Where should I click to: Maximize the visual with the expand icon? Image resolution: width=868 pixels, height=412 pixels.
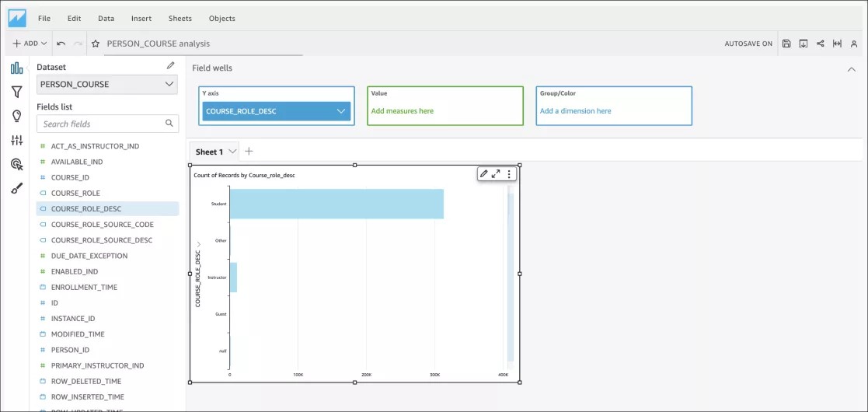tap(496, 174)
